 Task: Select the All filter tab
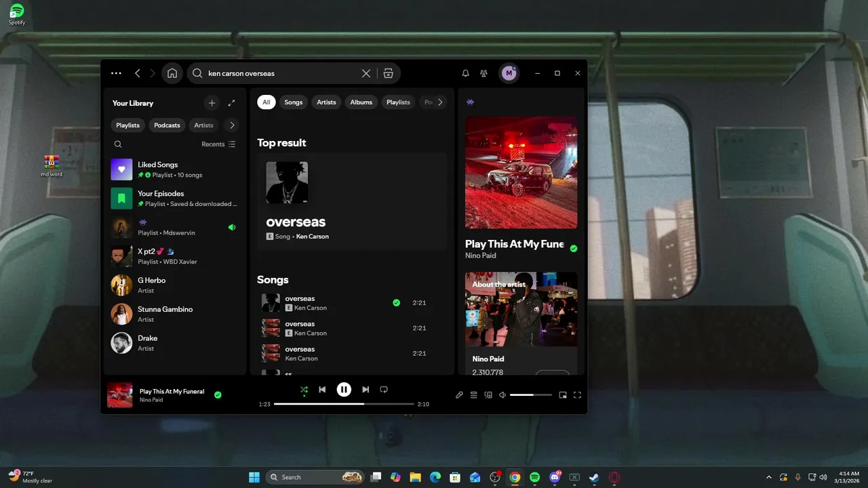[x=266, y=102]
